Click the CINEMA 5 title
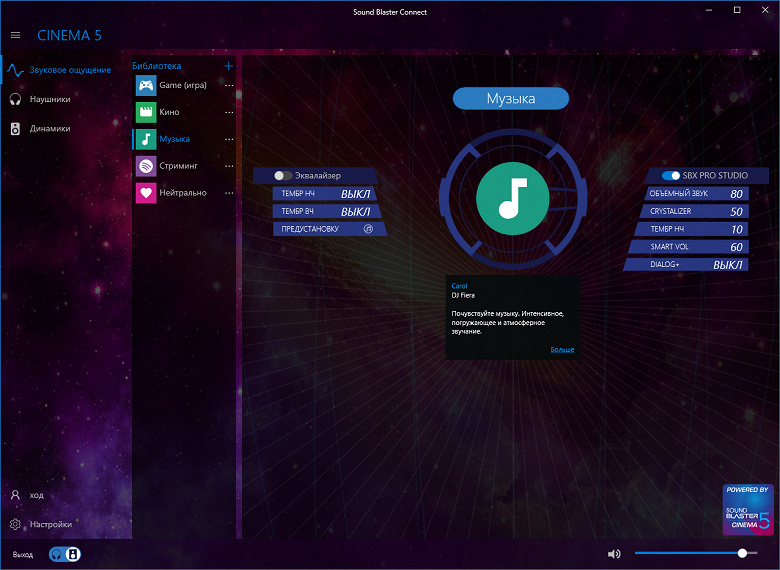Screen dimensions: 780x570 point(69,35)
